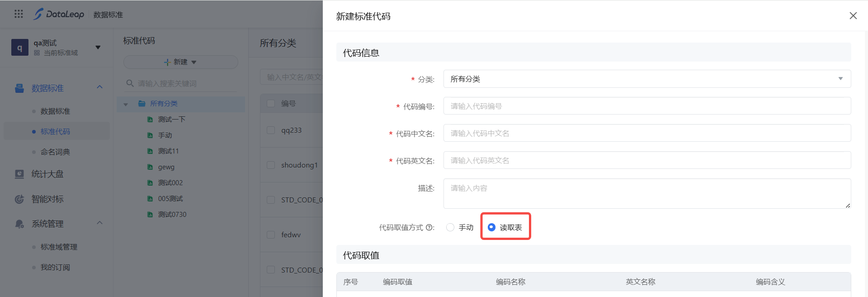Image resolution: width=868 pixels, height=297 pixels.
Task: Close the 新建标准代码 drawer
Action: (x=853, y=16)
